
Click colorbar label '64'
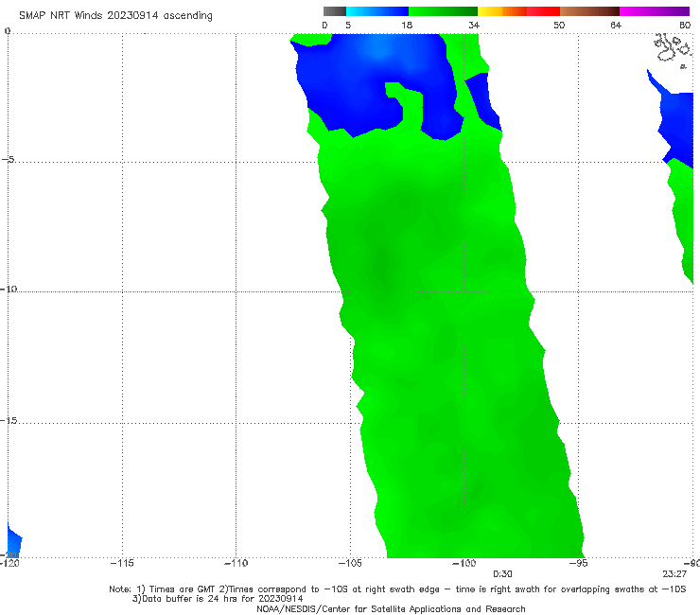(x=616, y=25)
